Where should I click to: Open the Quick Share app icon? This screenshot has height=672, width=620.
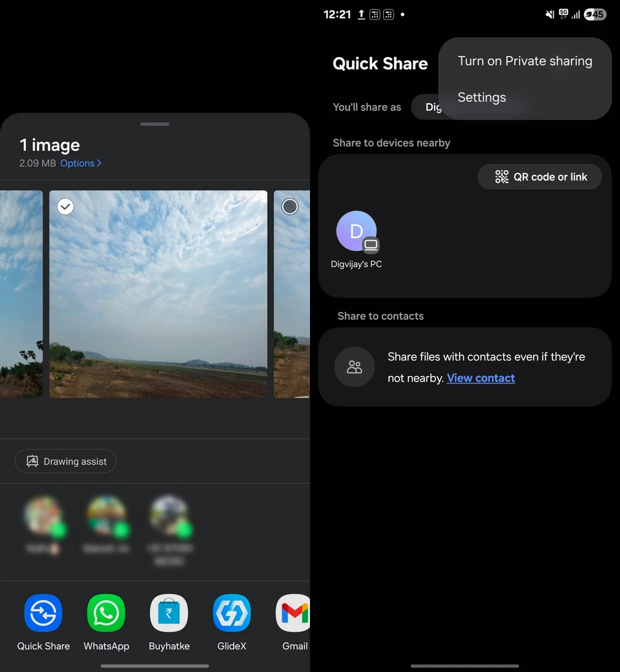coord(43,614)
